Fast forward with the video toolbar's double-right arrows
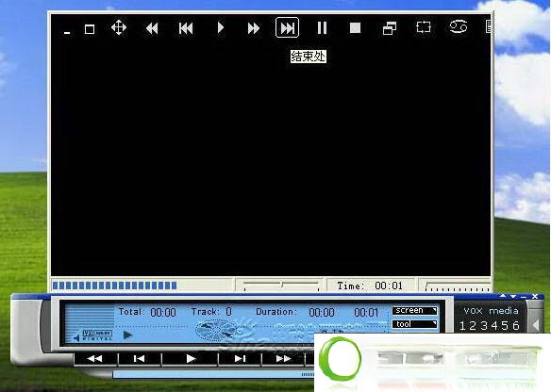Image resolution: width=551 pixels, height=392 pixels. tap(254, 28)
